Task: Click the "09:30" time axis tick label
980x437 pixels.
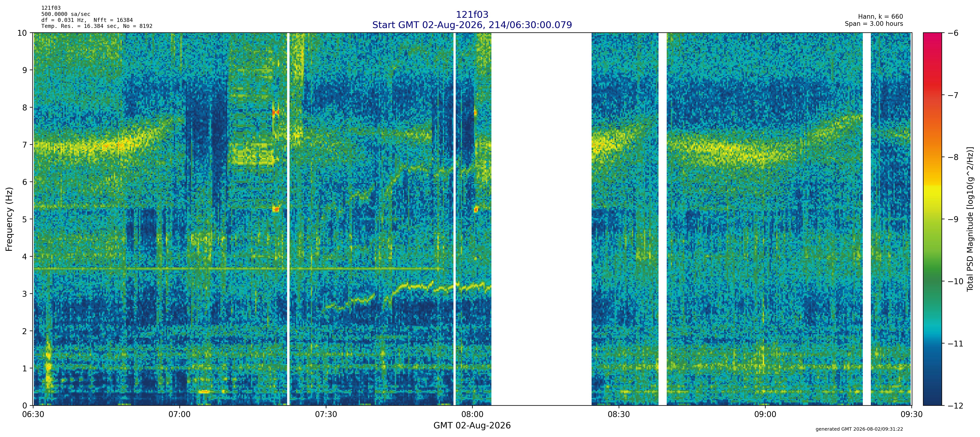Action: click(912, 415)
